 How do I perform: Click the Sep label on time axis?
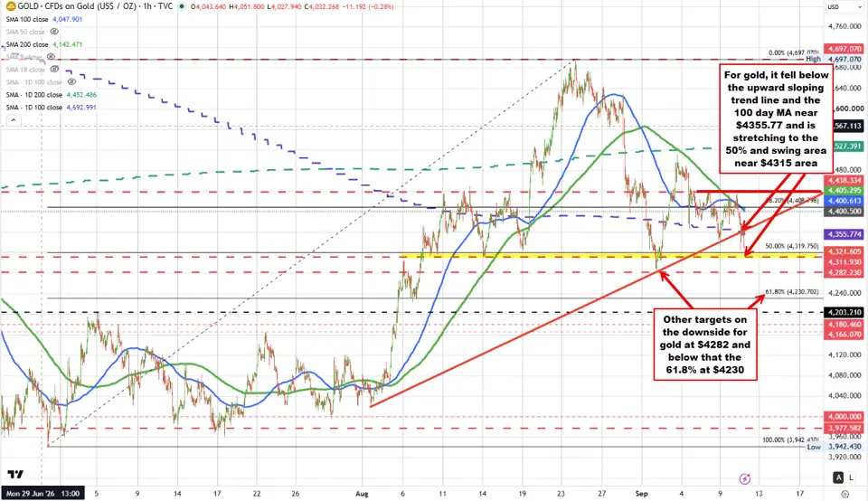(x=642, y=494)
